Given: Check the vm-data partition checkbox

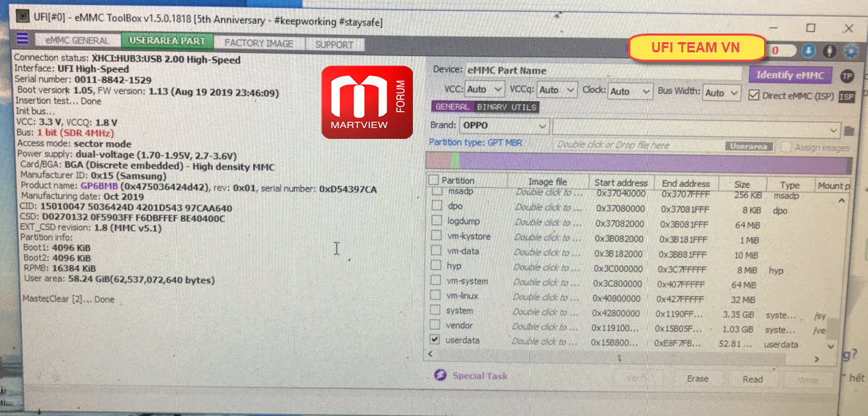Looking at the screenshot, I should click(x=438, y=252).
